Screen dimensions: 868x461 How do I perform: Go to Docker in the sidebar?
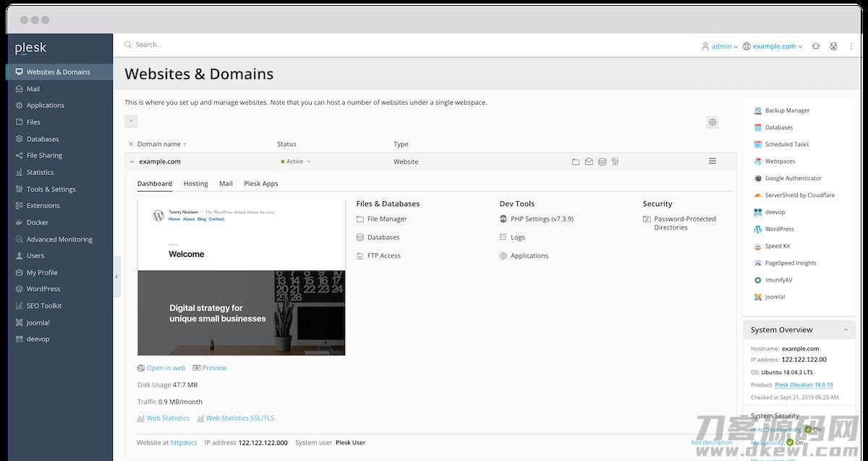click(x=60, y=223)
